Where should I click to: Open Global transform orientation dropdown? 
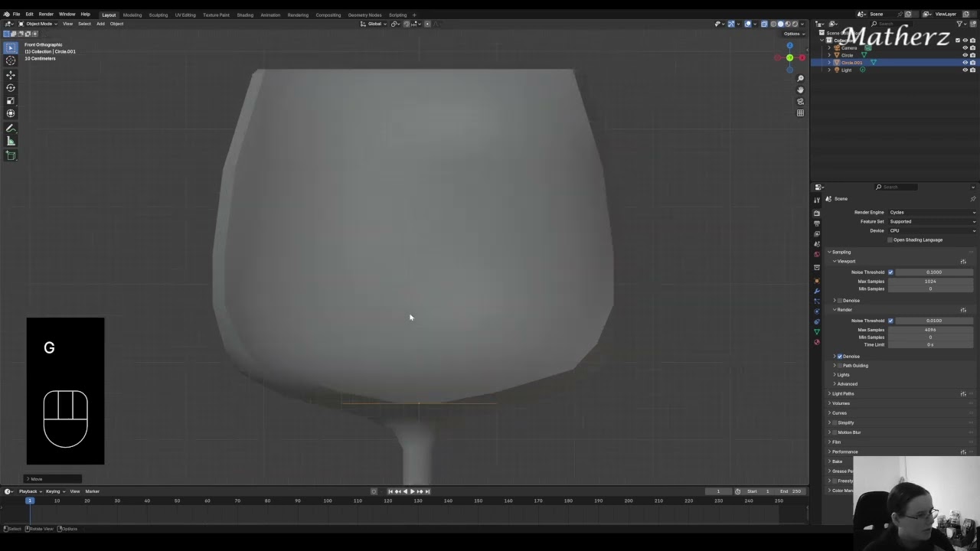click(374, 24)
